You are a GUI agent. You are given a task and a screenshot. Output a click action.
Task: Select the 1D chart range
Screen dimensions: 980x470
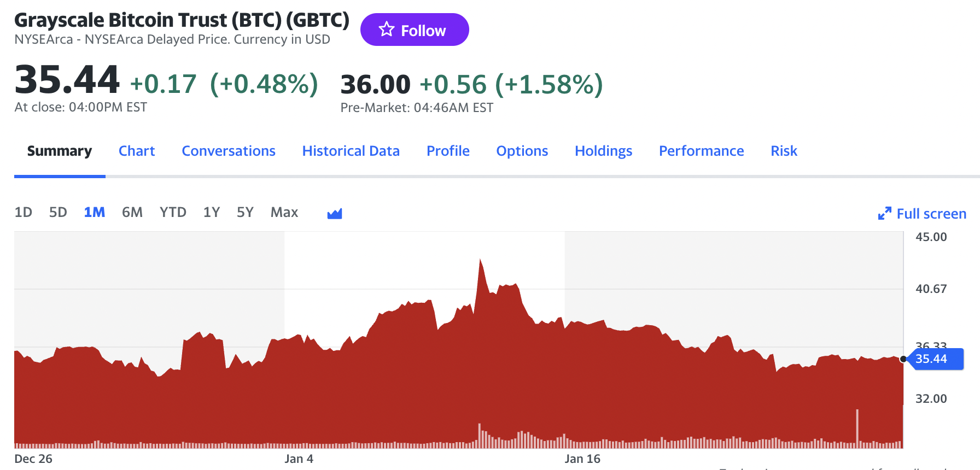pyautogui.click(x=23, y=212)
